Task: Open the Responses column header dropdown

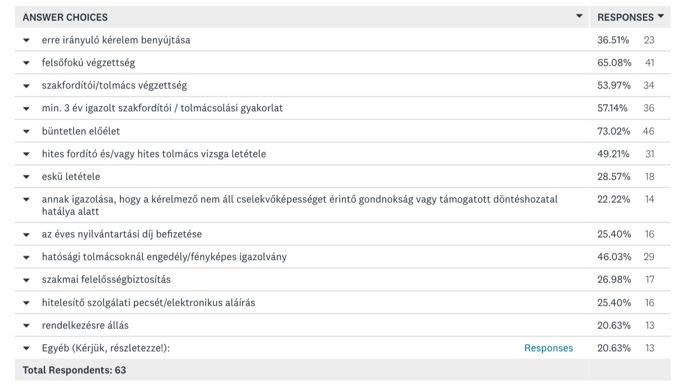Action: click(x=661, y=16)
